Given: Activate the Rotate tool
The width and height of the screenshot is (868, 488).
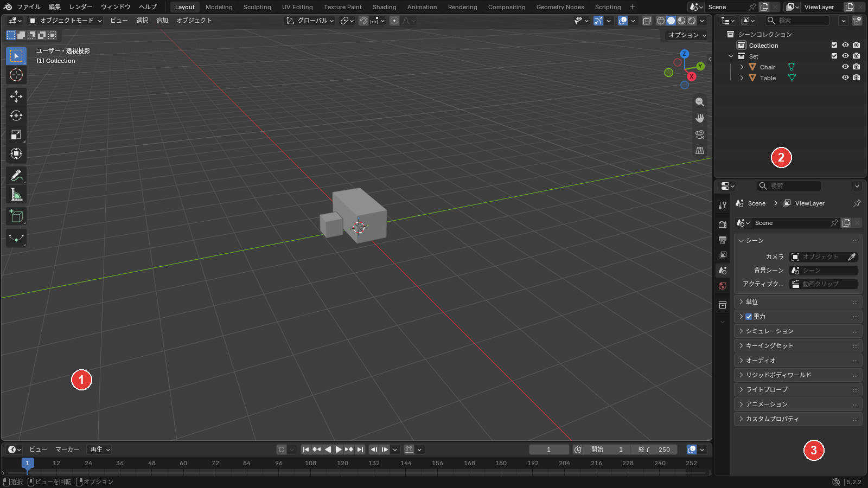Looking at the screenshot, I should click(x=16, y=115).
